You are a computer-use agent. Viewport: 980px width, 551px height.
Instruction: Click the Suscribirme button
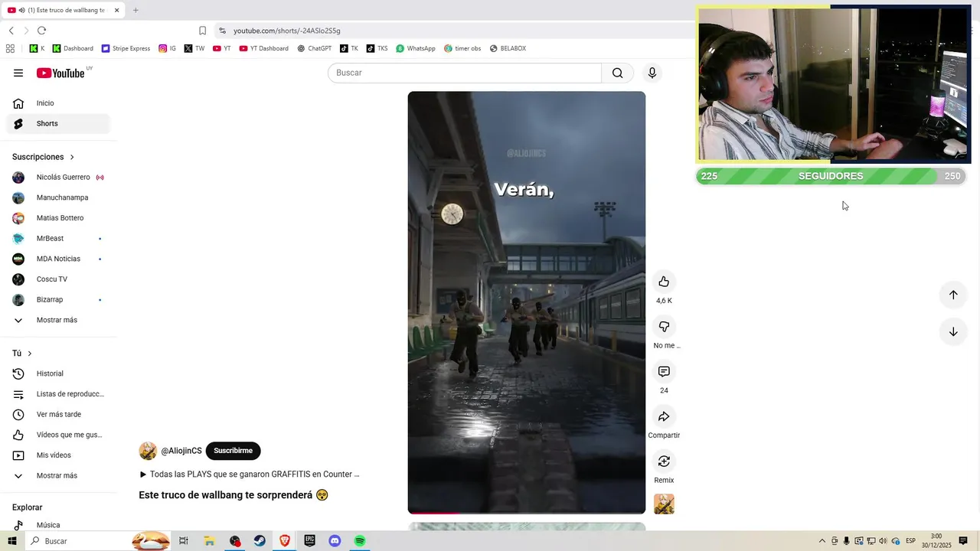click(233, 451)
